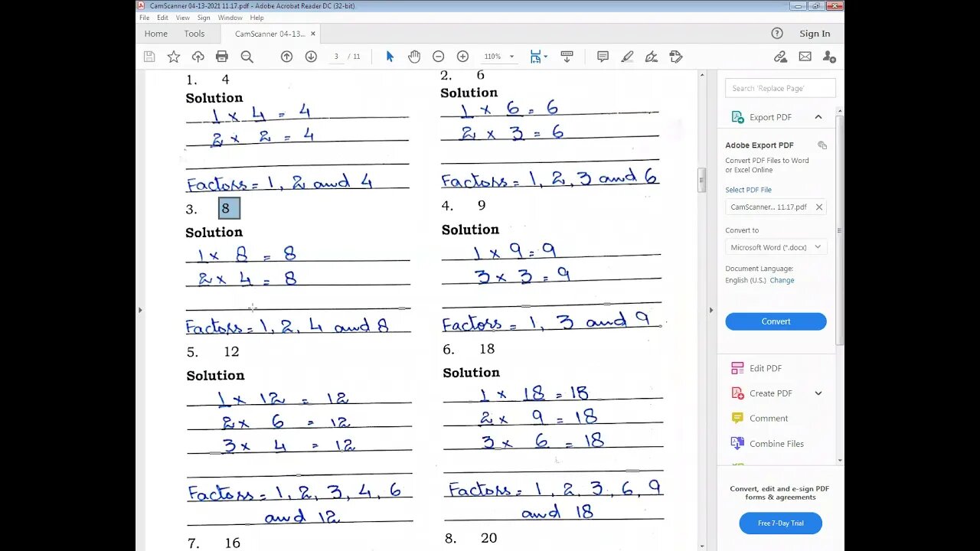Viewport: 980px width, 551px height.
Task: Collapse left navigation pane arrow
Action: [x=139, y=310]
